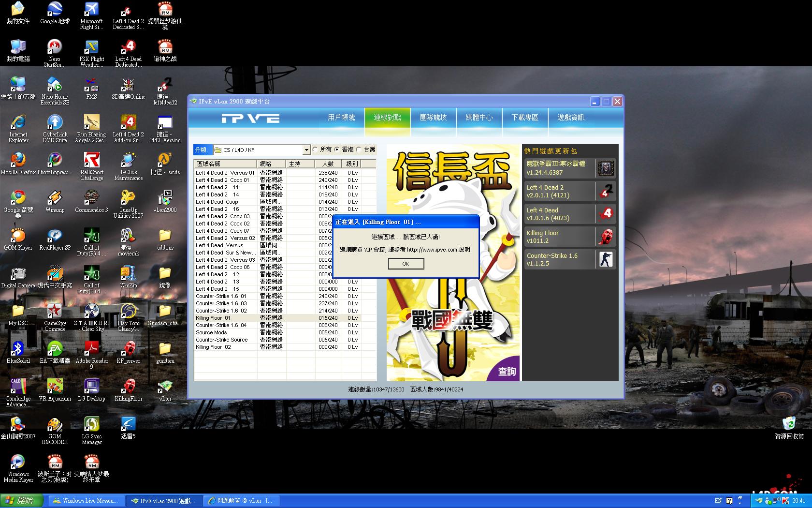Viewport: 812px width, 508px height.
Task: Select the 台灣 radio button
Action: point(359,149)
